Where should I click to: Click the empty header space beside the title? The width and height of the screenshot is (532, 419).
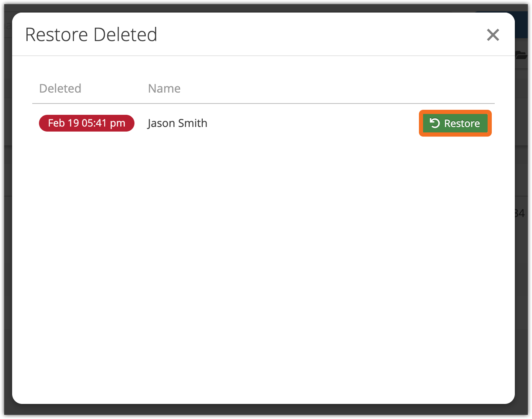coord(318,35)
